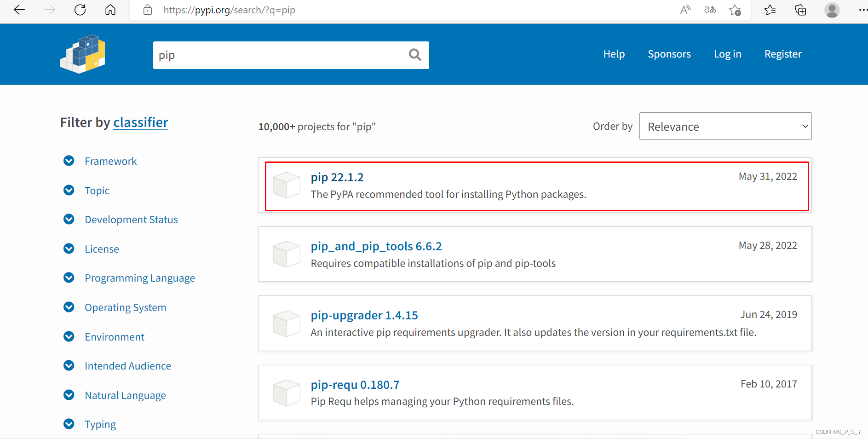Image resolution: width=868 pixels, height=439 pixels.
Task: Click the 10,000+ projects result count text
Action: (317, 127)
